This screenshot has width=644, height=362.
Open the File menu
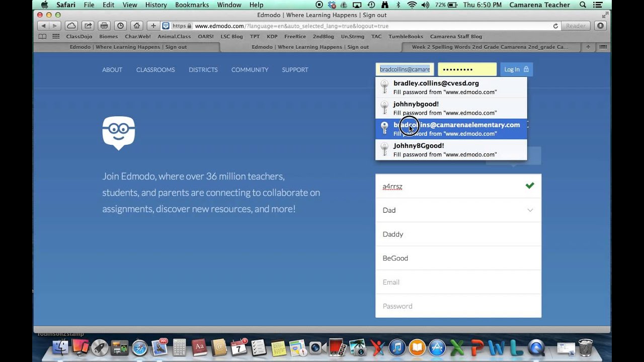[89, 5]
